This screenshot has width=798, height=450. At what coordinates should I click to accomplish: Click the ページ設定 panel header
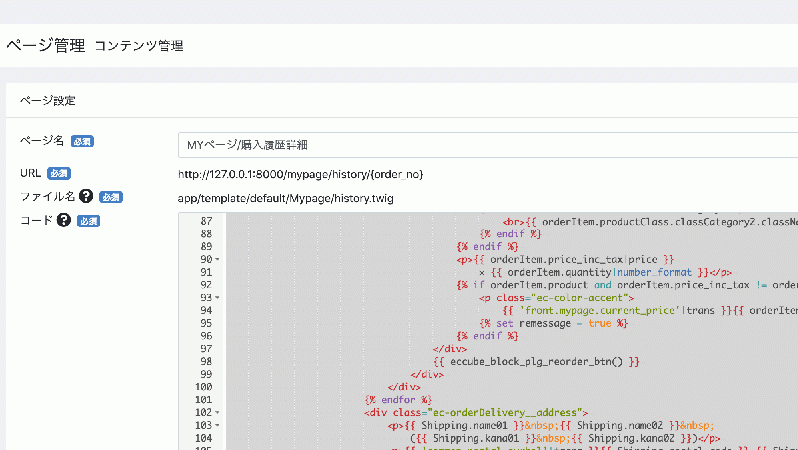[x=49, y=101]
